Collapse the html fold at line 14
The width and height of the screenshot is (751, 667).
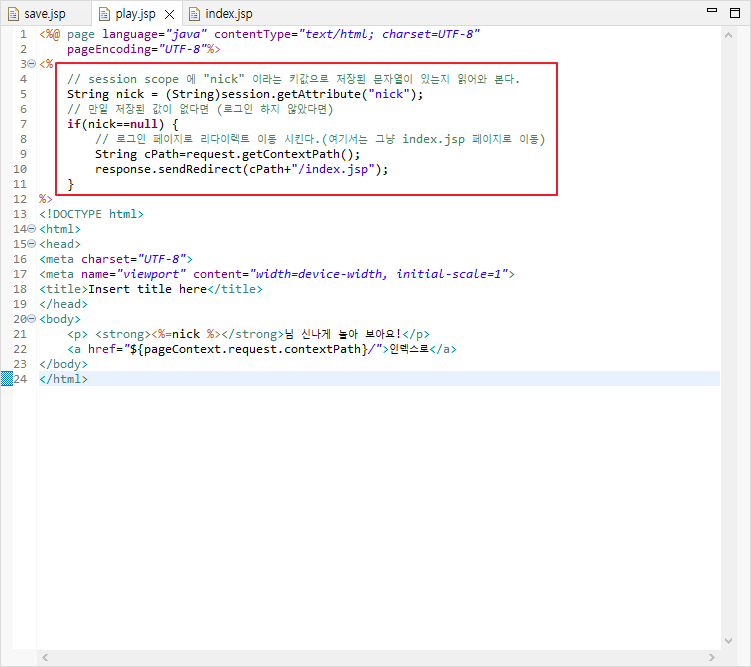[x=32, y=229]
